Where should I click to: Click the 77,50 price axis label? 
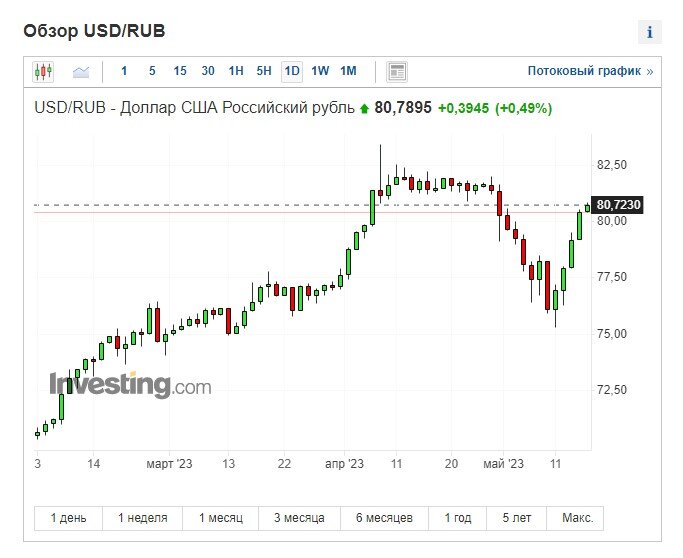pos(612,277)
